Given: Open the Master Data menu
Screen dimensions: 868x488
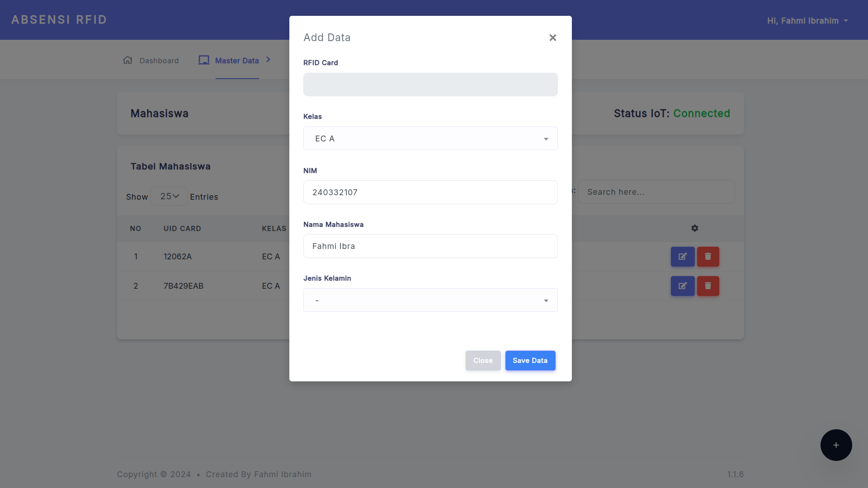Looking at the screenshot, I should tap(237, 61).
